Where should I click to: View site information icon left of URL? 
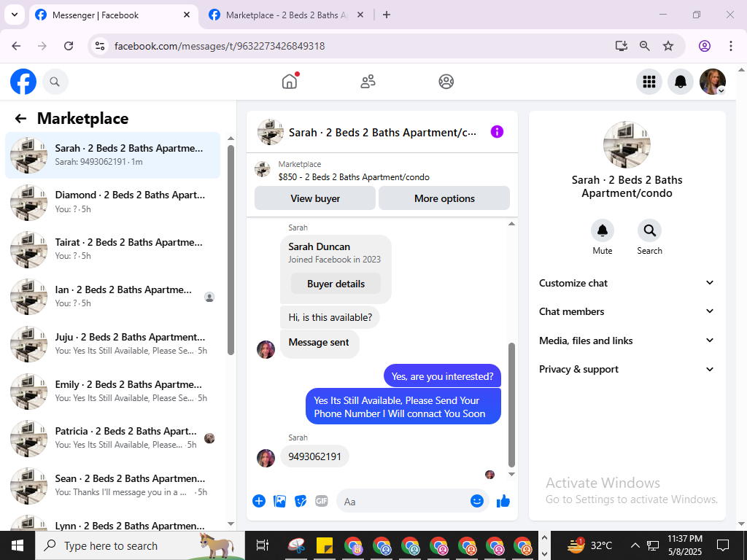(x=100, y=46)
